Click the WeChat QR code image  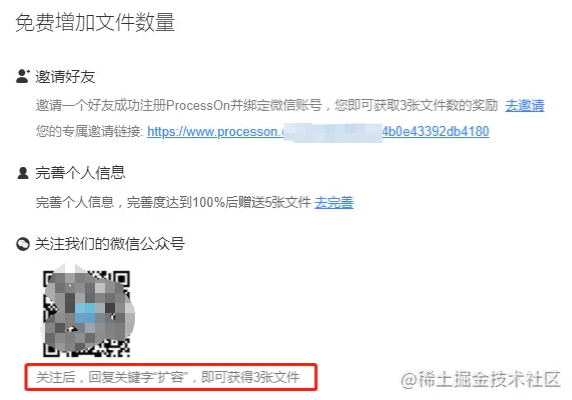(x=87, y=313)
